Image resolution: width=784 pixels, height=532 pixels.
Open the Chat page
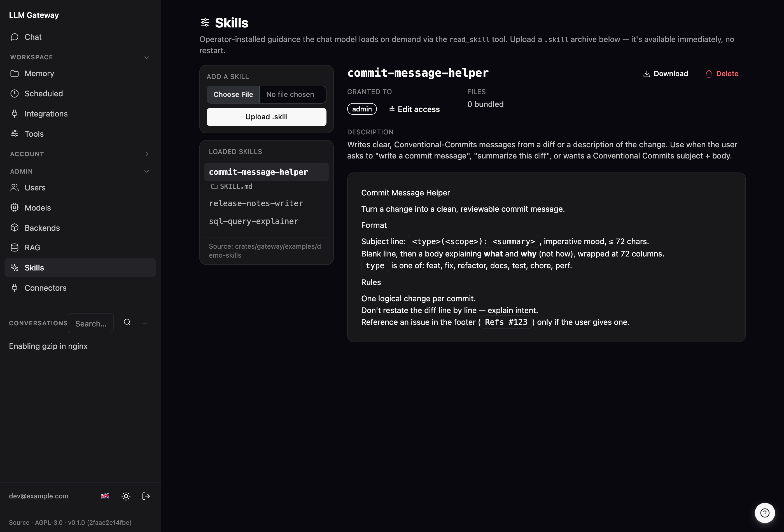click(80, 37)
